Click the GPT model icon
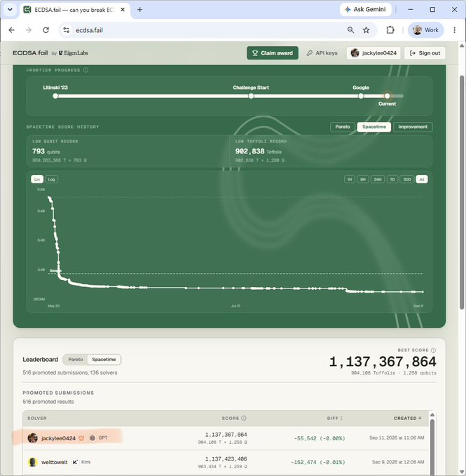Viewport: 466px width, 476px height. point(92,437)
